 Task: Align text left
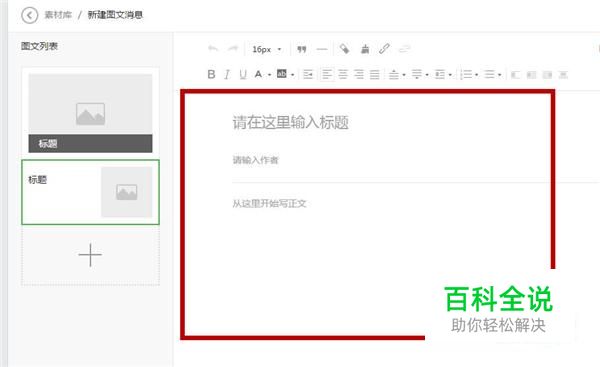327,74
